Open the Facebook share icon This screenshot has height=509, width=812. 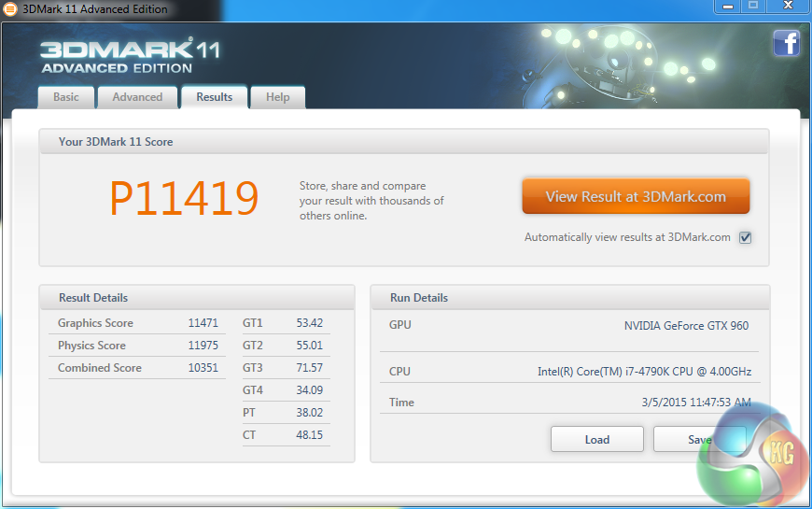(787, 43)
